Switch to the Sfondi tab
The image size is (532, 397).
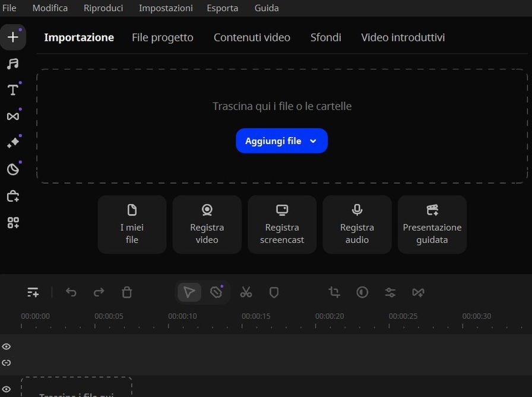point(325,37)
